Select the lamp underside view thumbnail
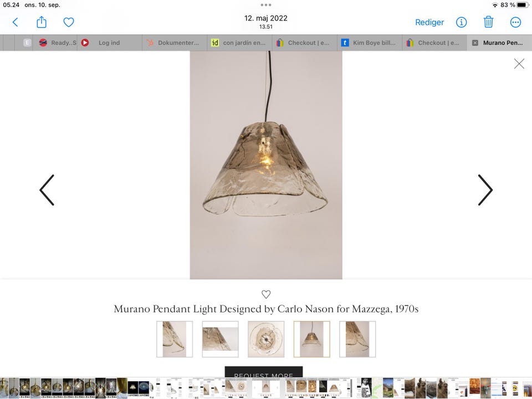This screenshot has width=532, height=399. click(x=266, y=339)
